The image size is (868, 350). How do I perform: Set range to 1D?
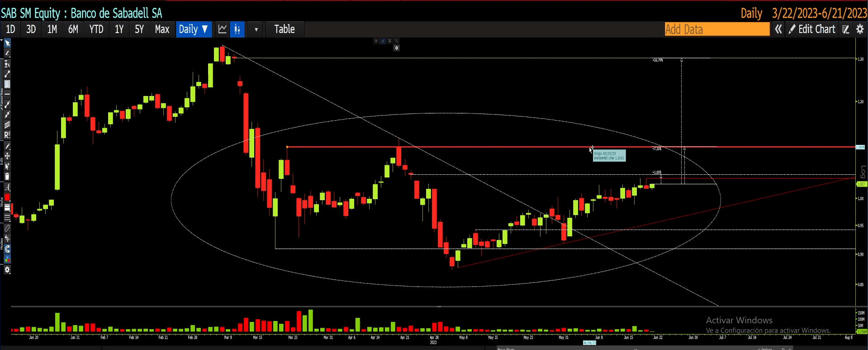point(10,29)
